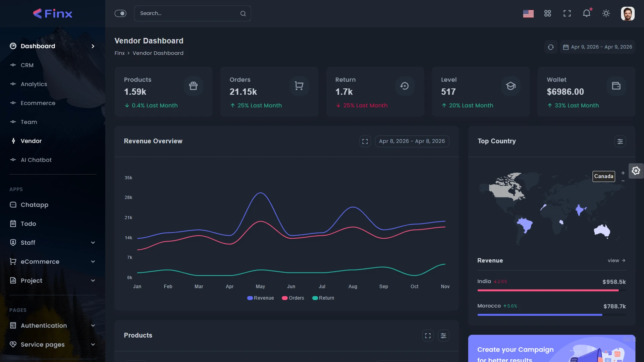Toggle Orders series in chart legend
The width and height of the screenshot is (644, 362).
(293, 298)
